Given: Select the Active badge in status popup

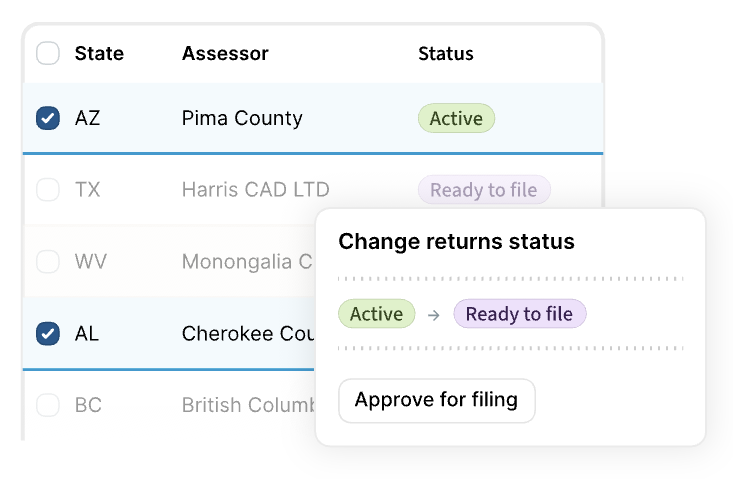Looking at the screenshot, I should pos(376,314).
